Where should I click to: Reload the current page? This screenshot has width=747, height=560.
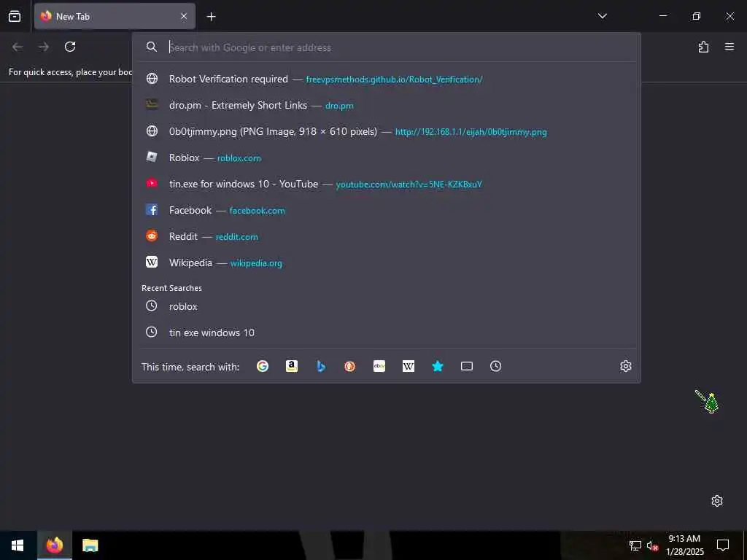pyautogui.click(x=70, y=47)
